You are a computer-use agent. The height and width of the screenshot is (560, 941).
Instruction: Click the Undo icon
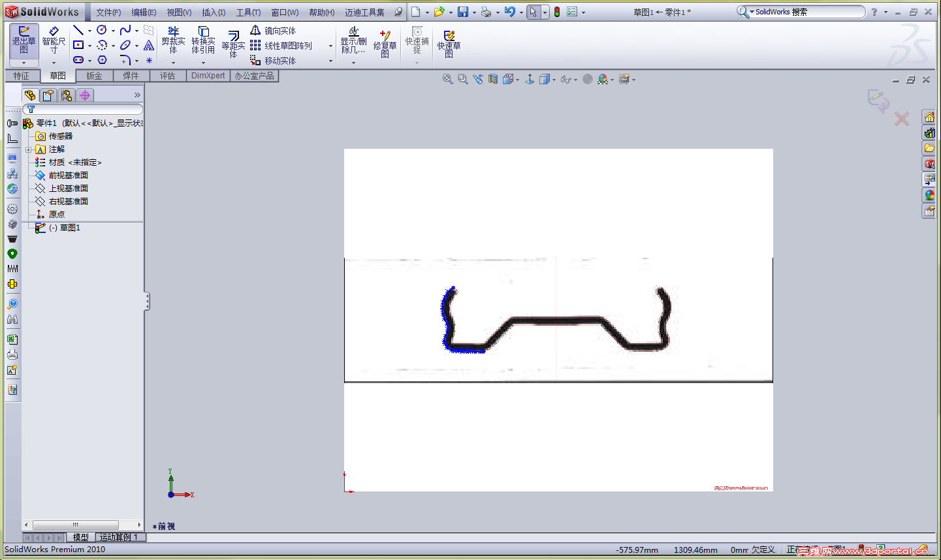(510, 12)
